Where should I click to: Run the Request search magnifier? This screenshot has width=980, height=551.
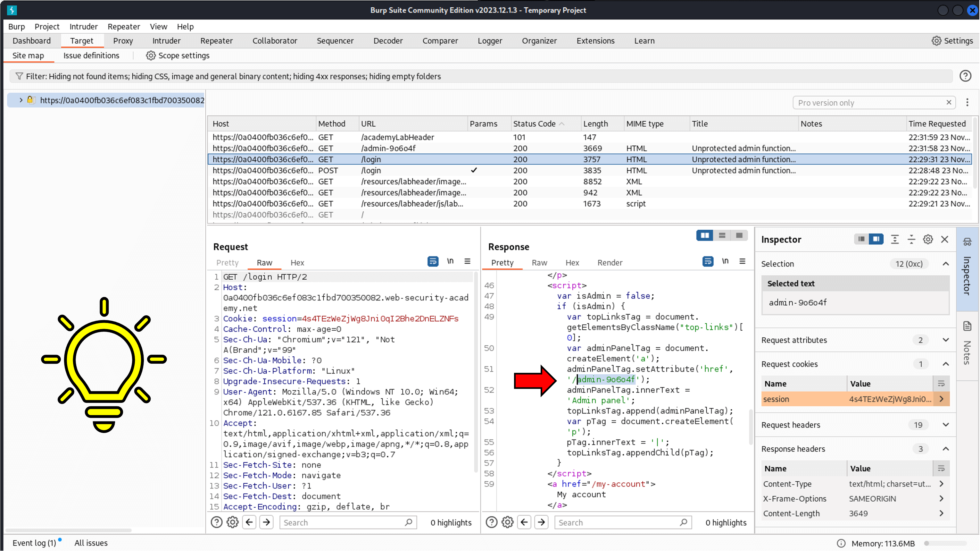(409, 522)
